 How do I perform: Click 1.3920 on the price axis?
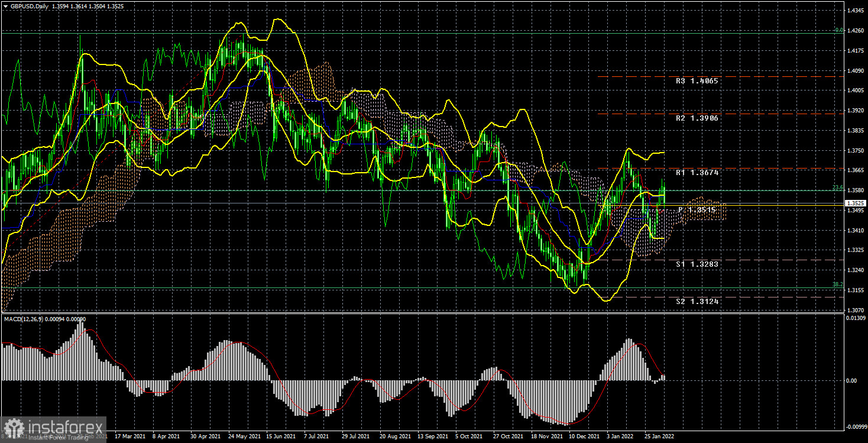tap(855, 111)
